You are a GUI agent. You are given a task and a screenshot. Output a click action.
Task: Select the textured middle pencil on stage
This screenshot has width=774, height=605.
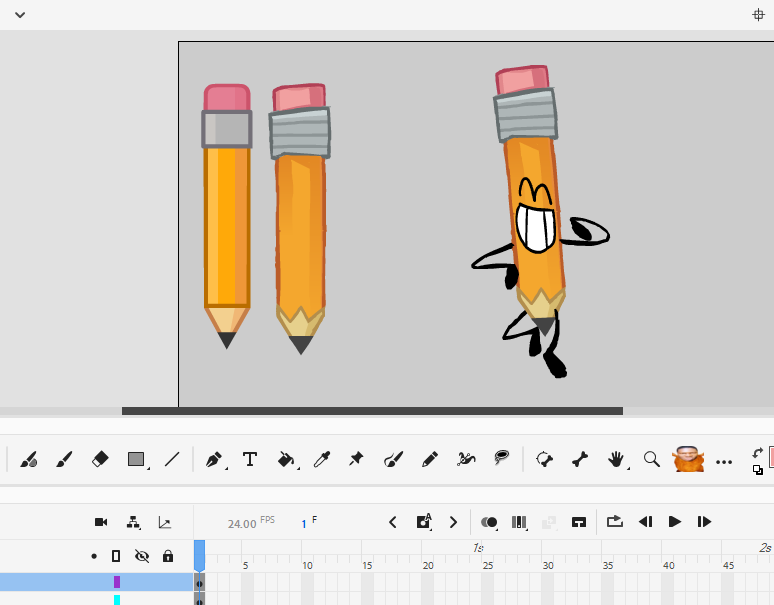tap(300, 218)
